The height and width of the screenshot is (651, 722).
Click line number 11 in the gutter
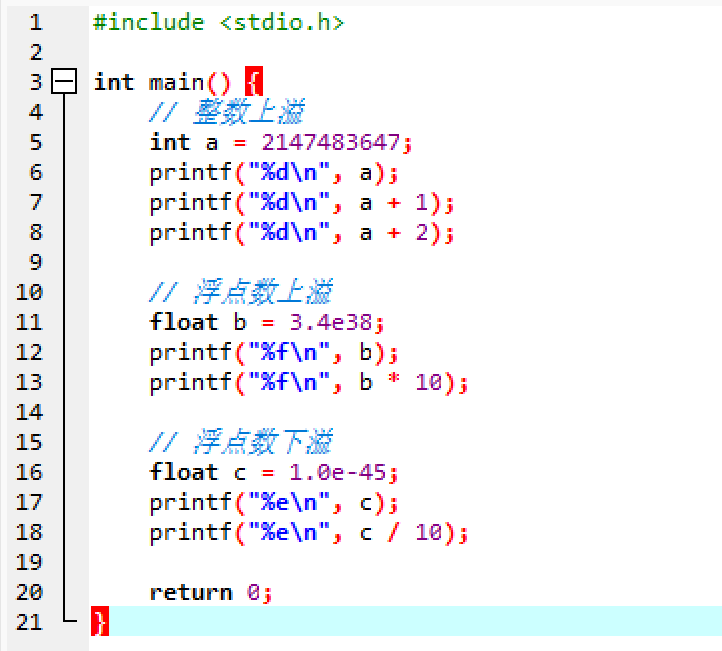click(x=29, y=322)
